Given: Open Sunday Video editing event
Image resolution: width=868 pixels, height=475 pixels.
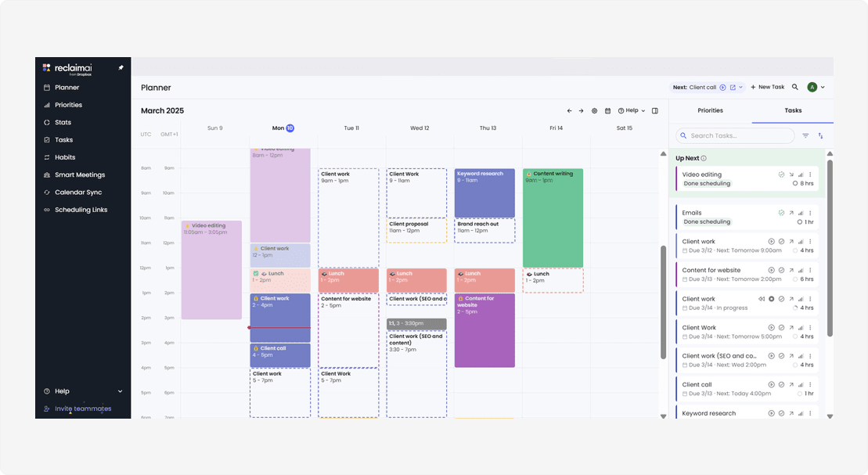Looking at the screenshot, I should 211,270.
